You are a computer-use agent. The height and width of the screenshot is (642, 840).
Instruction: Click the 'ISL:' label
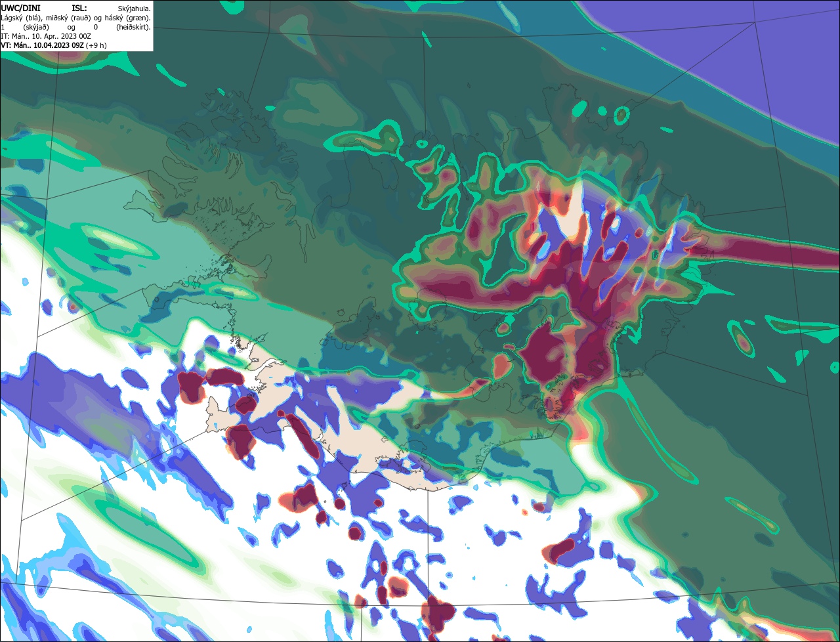click(x=79, y=9)
